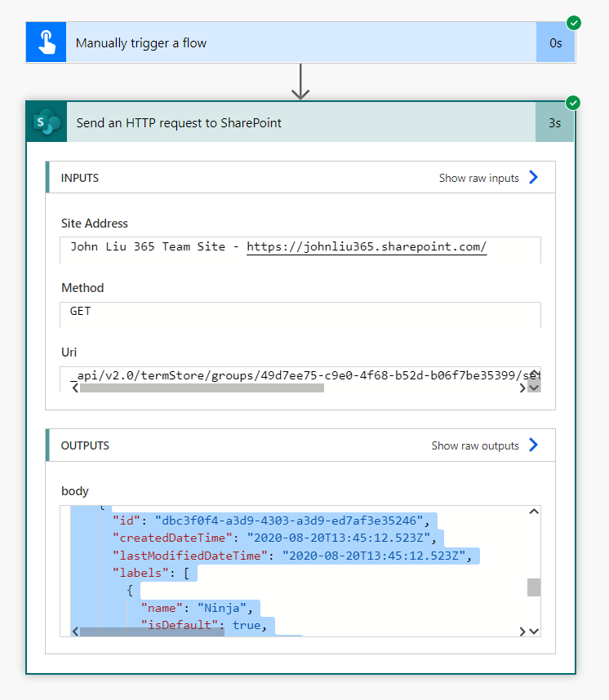Click Show raw outputs link
The width and height of the screenshot is (609, 700).
475,445
